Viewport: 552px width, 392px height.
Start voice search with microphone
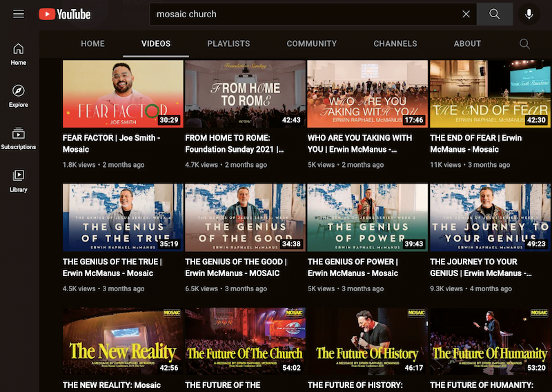coord(529,14)
